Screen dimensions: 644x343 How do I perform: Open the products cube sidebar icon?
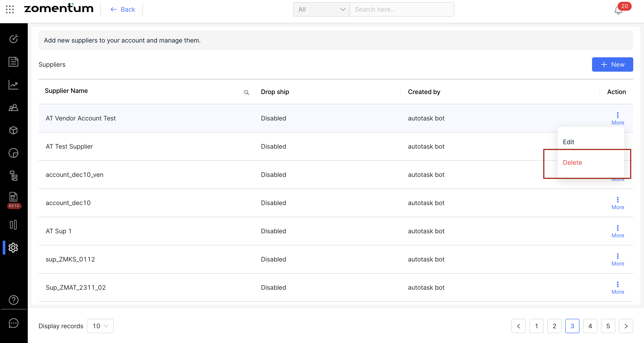[13, 130]
